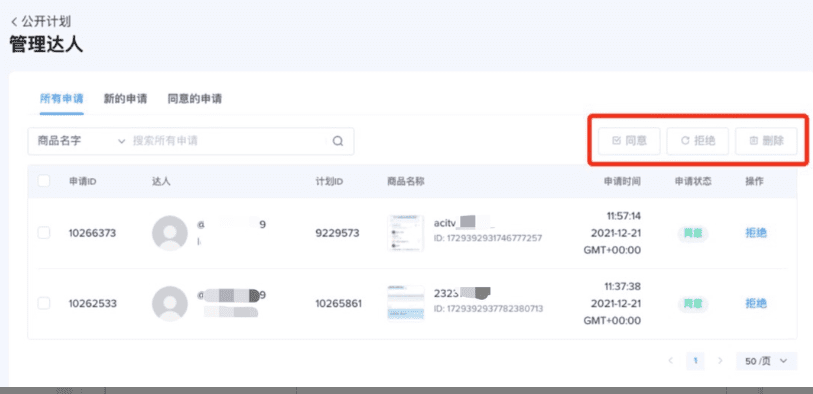Click the 商品名称 column header
Screen dimensions: 813x394
[x=406, y=181]
